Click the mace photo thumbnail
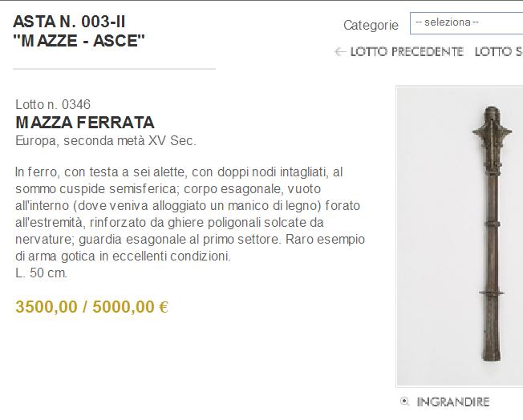Screen dimensions: 523x420 [460, 236]
